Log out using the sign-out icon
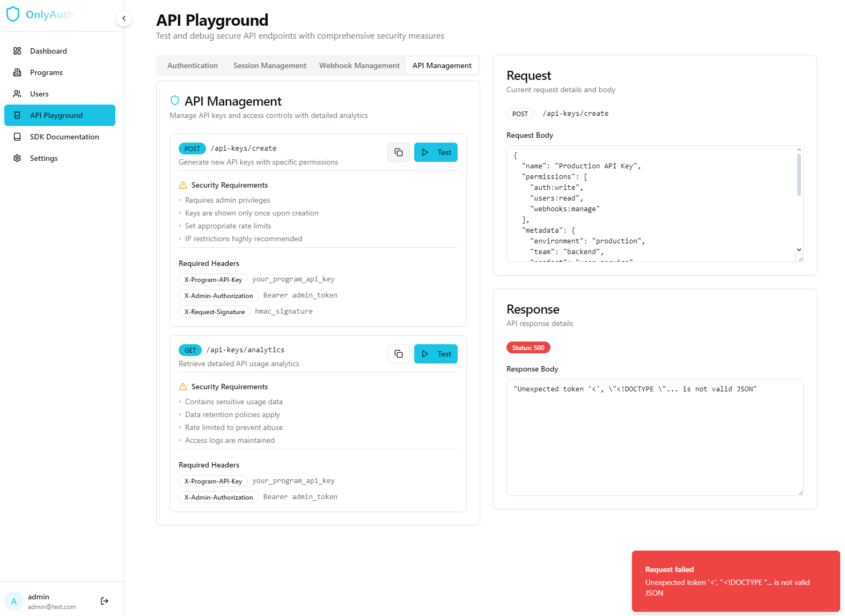Image resolution: width=845 pixels, height=616 pixels. coord(105,601)
